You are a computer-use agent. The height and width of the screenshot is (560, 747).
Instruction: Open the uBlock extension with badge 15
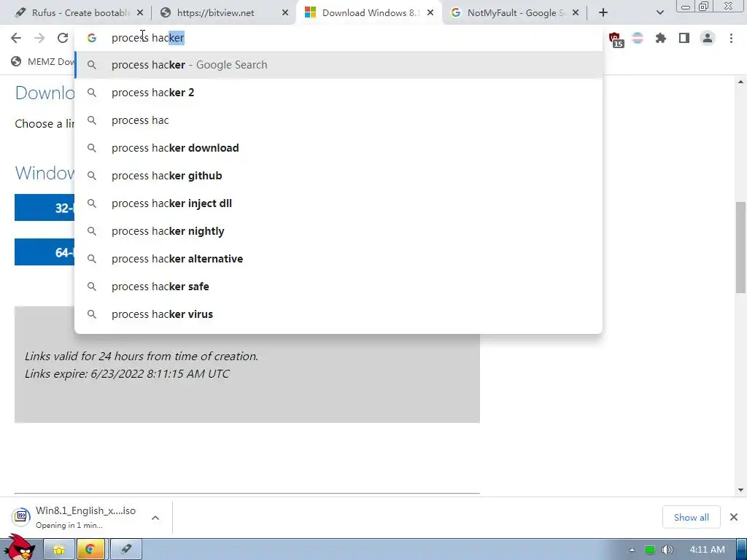[615, 39]
